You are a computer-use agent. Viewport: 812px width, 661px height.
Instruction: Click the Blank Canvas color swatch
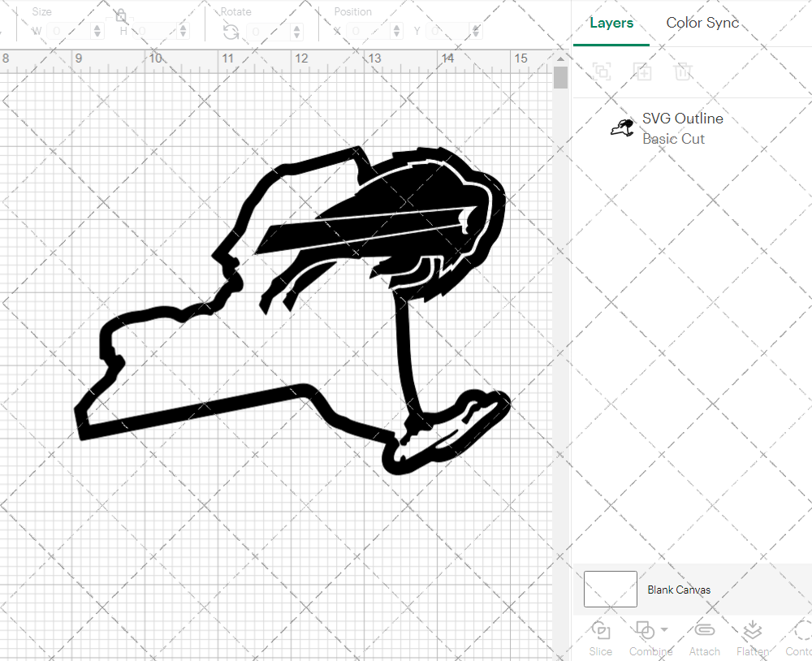pos(610,590)
